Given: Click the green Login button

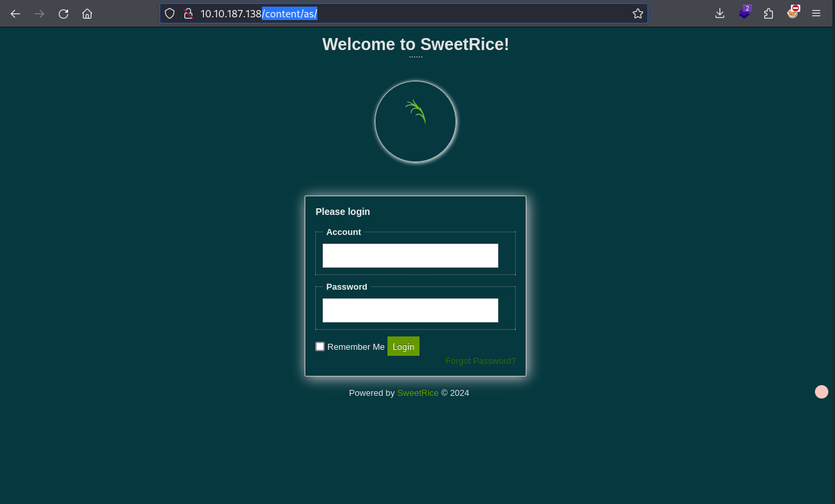Looking at the screenshot, I should pyautogui.click(x=403, y=346).
